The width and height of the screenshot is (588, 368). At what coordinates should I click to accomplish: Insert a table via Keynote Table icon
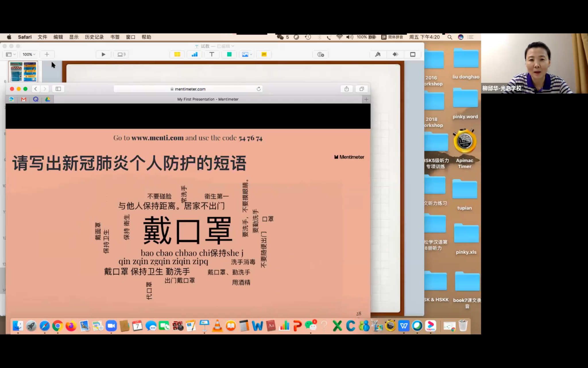pos(177,54)
